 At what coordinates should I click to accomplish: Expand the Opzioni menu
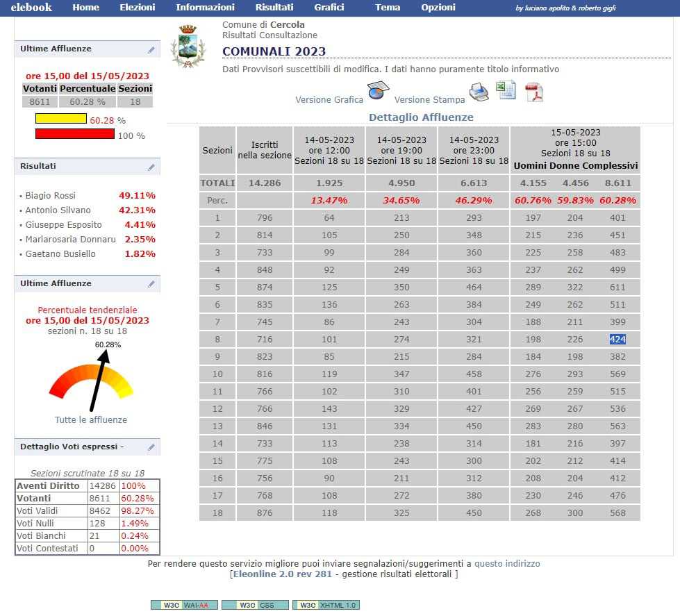pos(438,8)
